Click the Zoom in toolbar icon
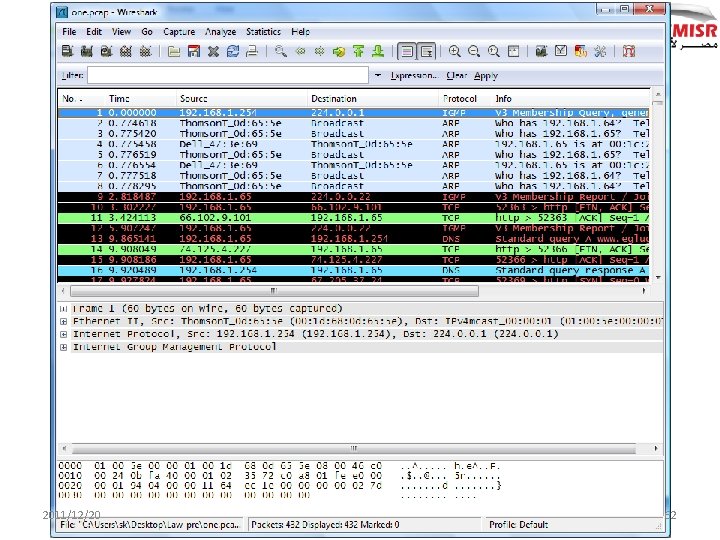The width and height of the screenshot is (720, 540). 455,51
